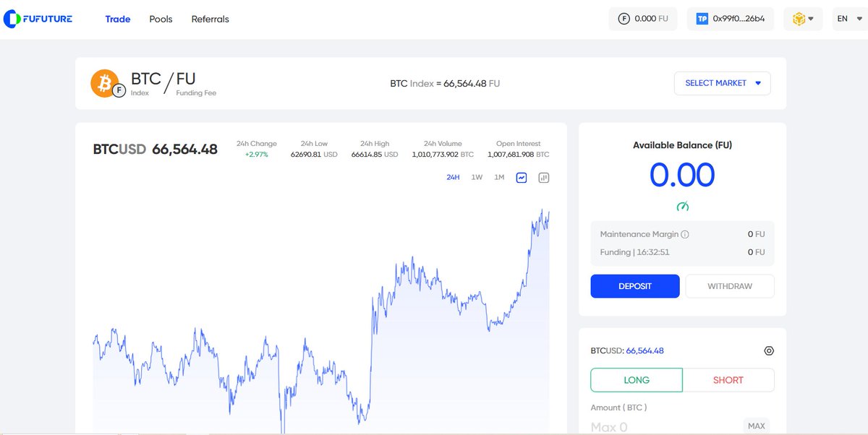The height and width of the screenshot is (435, 868).
Task: Click the large 0.00 available balance
Action: (682, 175)
